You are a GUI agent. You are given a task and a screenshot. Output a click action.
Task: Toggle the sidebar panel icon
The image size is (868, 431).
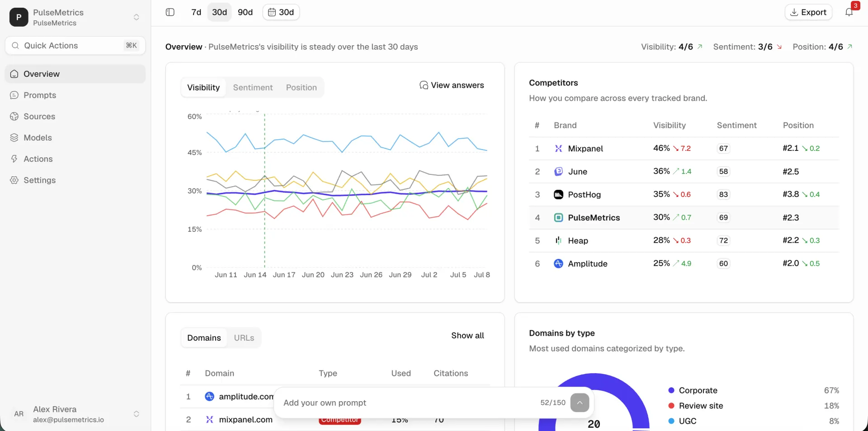(x=170, y=12)
